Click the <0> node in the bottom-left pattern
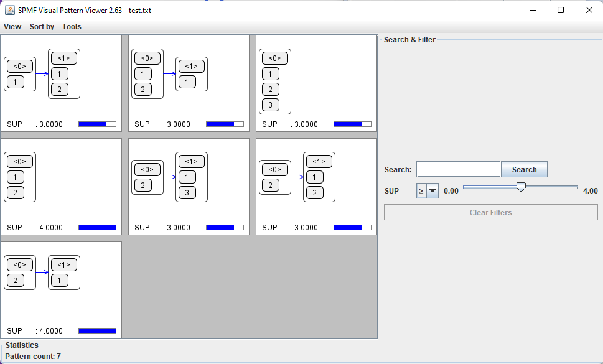 (x=20, y=265)
